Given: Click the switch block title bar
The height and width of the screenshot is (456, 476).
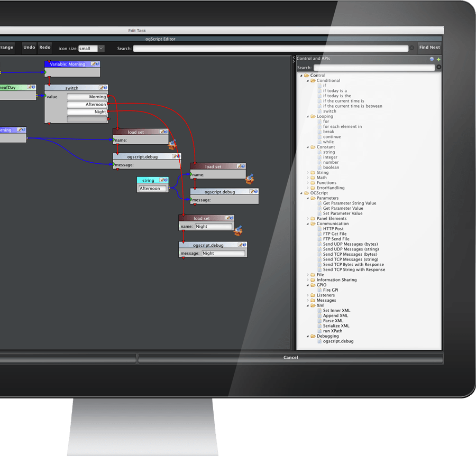Looking at the screenshot, I should (x=72, y=88).
